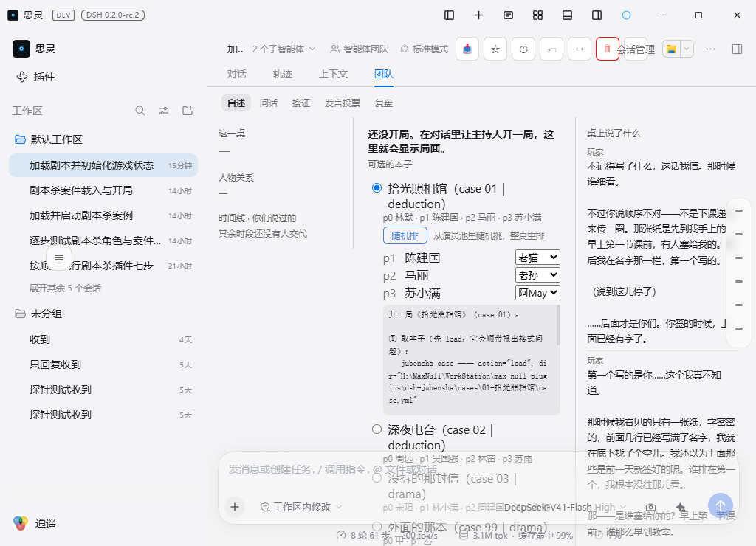
Task: Click the sparkle enhance icon in input bar
Action: (680, 506)
